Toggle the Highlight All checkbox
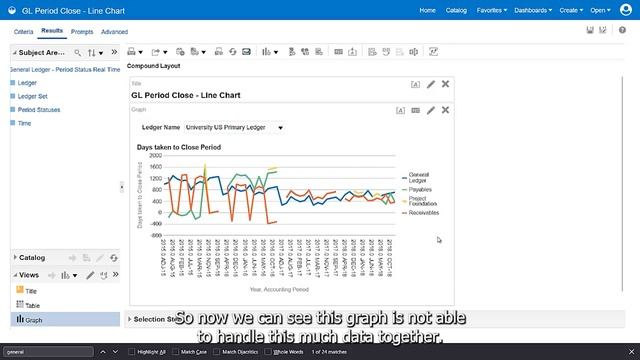Screen dimensions: 640x360 131,351
